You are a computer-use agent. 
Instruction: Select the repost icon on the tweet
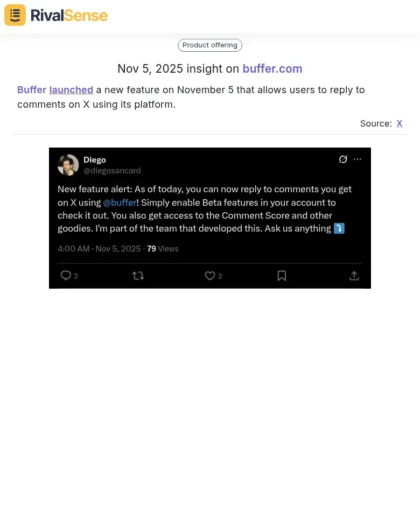(x=138, y=275)
